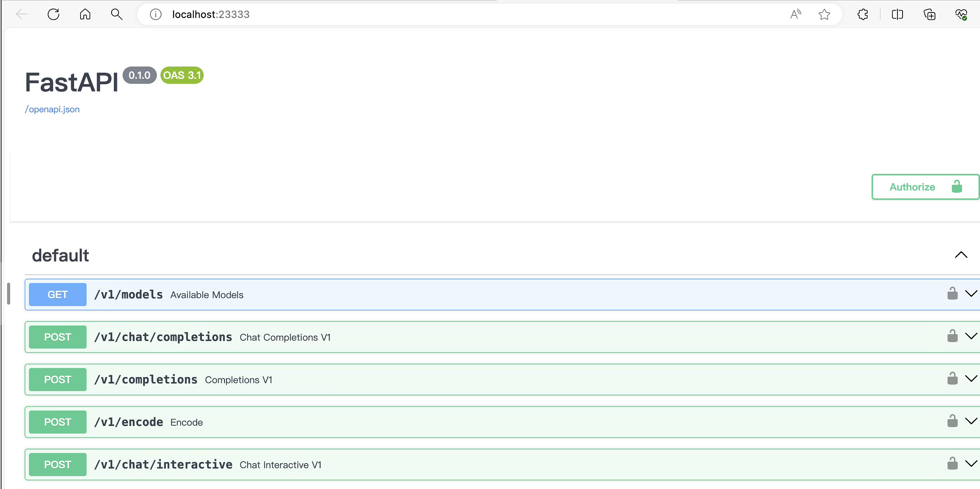Click the /v1/completions path text
Viewport: 980px width, 489px height.
click(x=146, y=379)
